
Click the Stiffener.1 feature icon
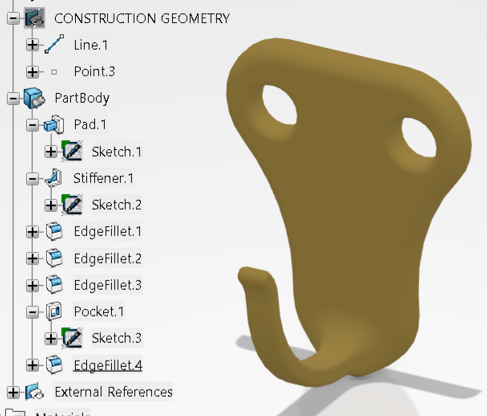point(54,178)
